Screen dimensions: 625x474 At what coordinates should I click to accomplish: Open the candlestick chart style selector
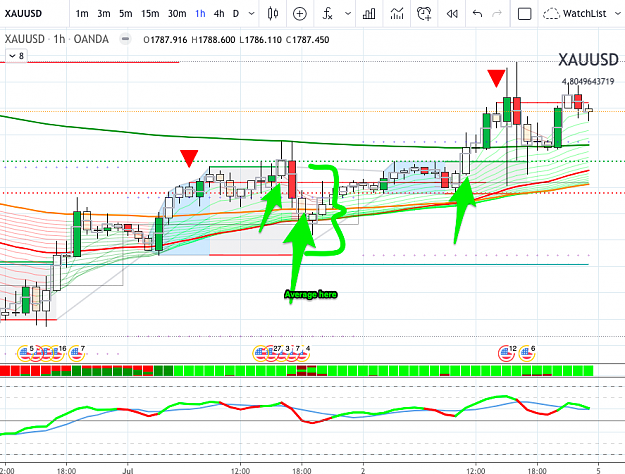[273, 14]
